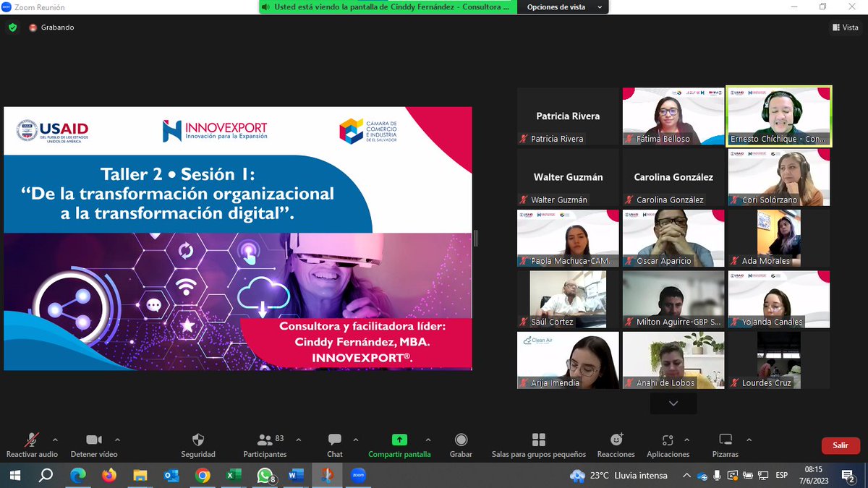The image size is (868, 488).
Task: Expand audio options arrow beside Reactivar audio
Action: (x=55, y=439)
